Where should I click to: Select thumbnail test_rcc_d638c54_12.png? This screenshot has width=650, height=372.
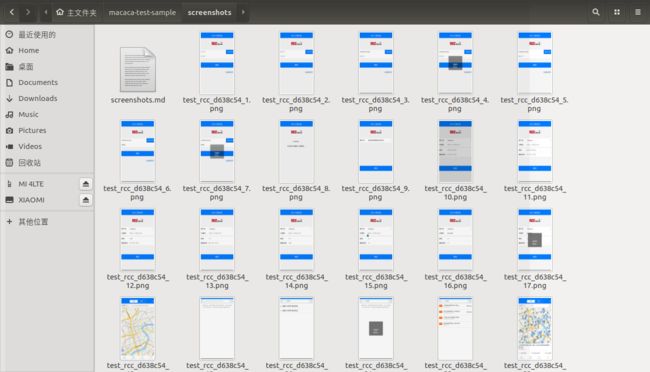138,240
